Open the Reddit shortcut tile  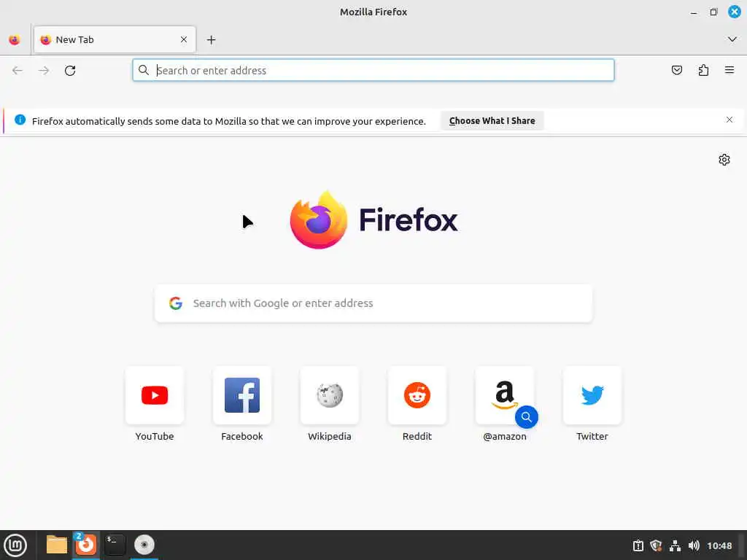pyautogui.click(x=417, y=395)
